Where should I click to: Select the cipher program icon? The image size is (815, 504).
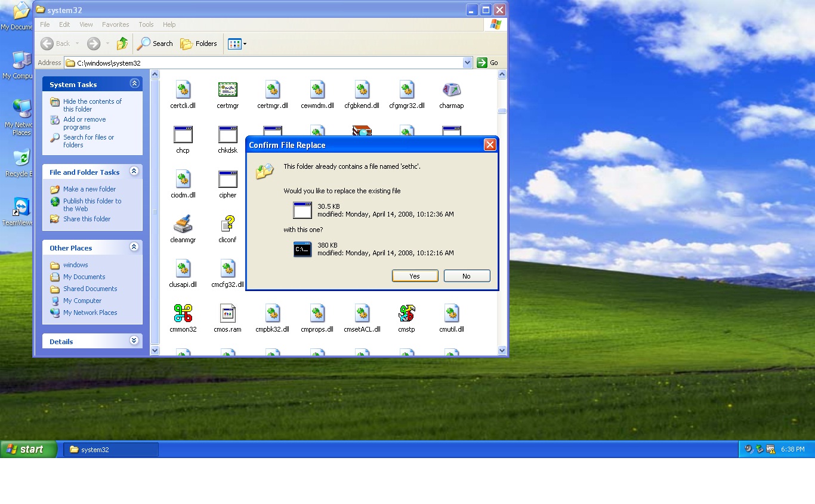pyautogui.click(x=227, y=180)
